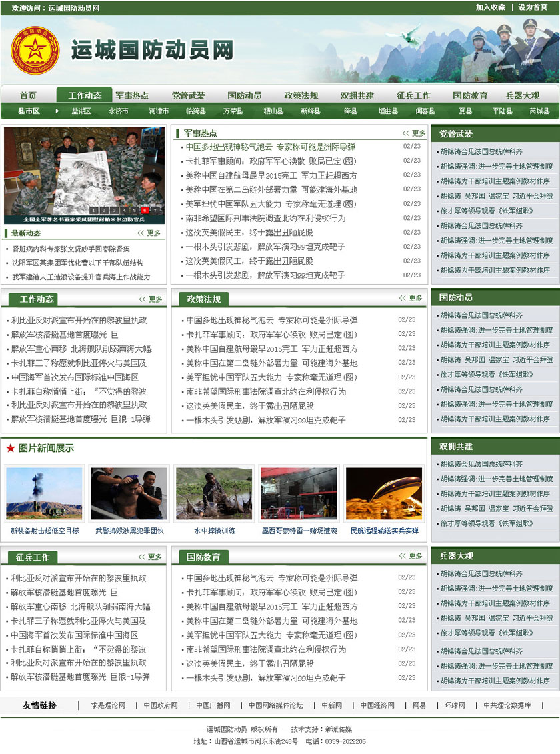Image resolution: width=560 pixels, height=754 pixels.
Task: Open 中国网络媒体论坛 friendly link
Action: 276,705
